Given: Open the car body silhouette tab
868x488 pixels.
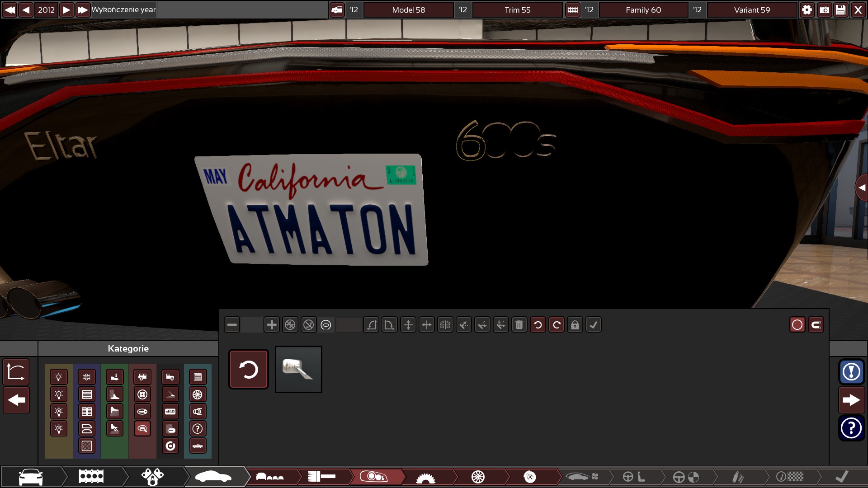Looking at the screenshot, I should [213, 477].
